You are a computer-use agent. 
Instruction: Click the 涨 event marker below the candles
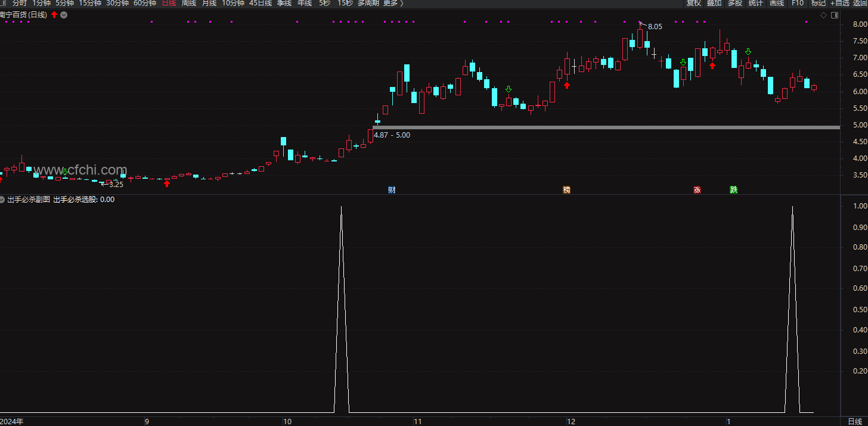pyautogui.click(x=697, y=190)
